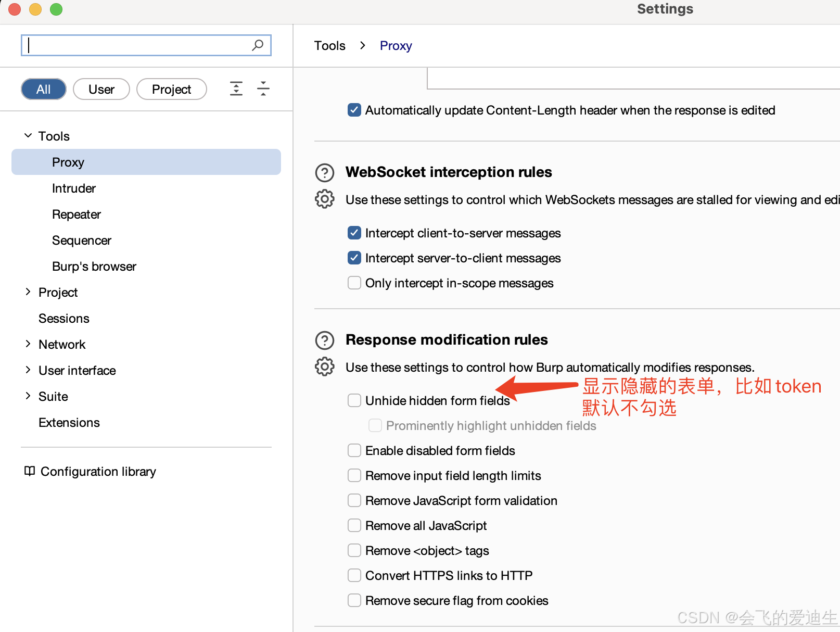Image resolution: width=840 pixels, height=632 pixels.
Task: Enable Unhide hidden form fields
Action: click(x=354, y=400)
